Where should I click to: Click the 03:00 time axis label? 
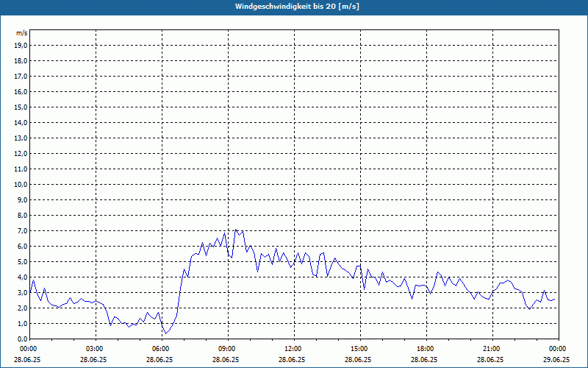click(94, 349)
